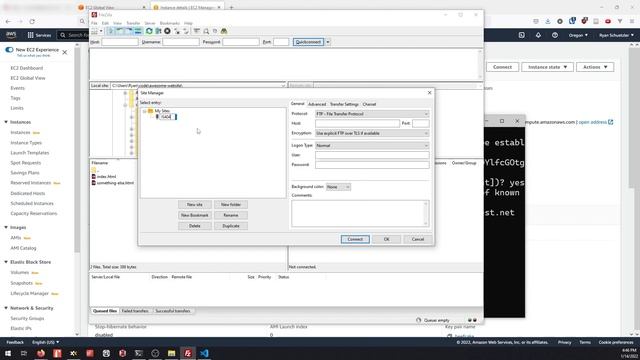This screenshot has height=360, width=640.
Task: Toggle remote directory tree display icon
Action: (129, 31)
